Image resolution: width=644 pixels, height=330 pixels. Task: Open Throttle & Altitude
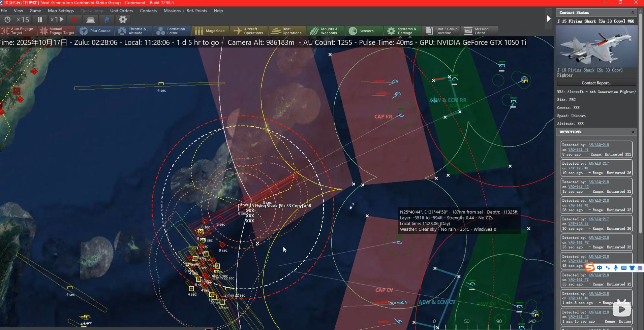[x=134, y=31]
